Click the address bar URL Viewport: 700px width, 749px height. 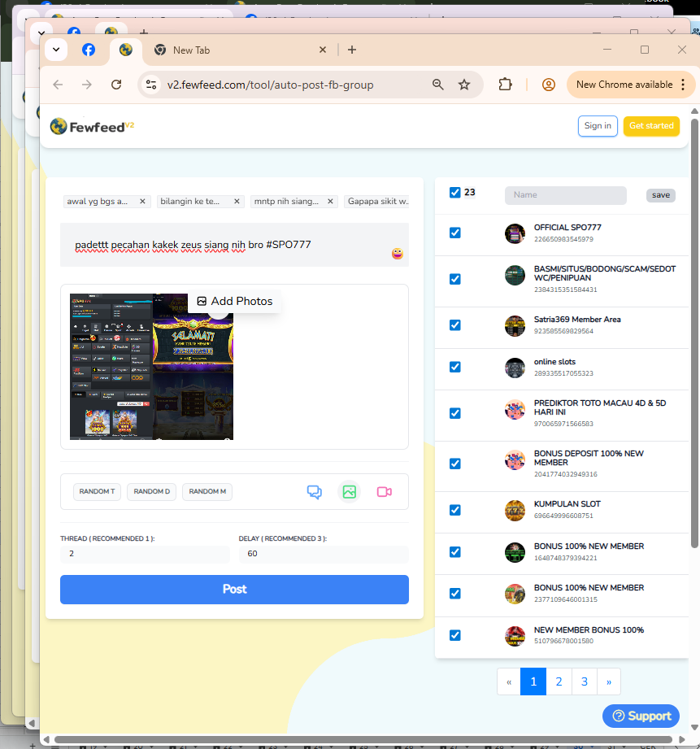pos(270,85)
